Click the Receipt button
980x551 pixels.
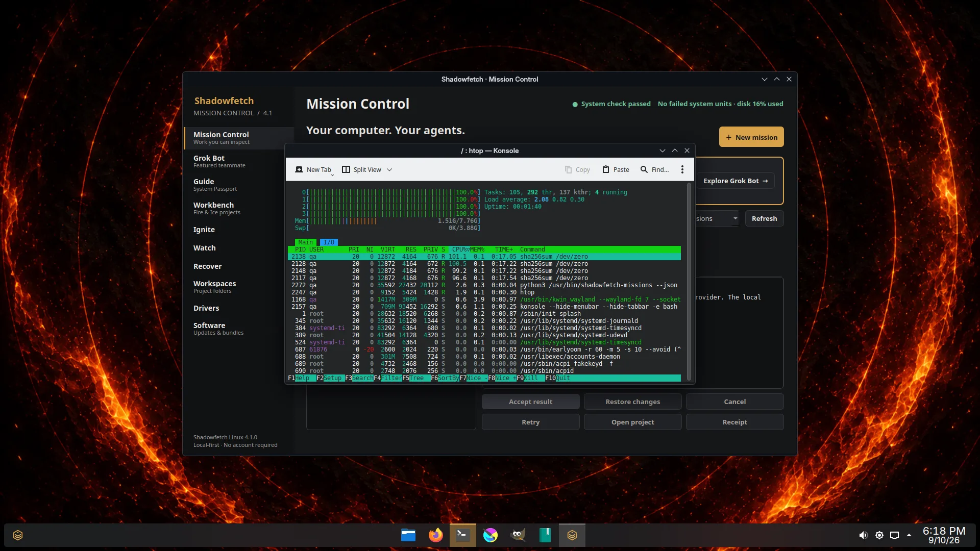tap(734, 422)
